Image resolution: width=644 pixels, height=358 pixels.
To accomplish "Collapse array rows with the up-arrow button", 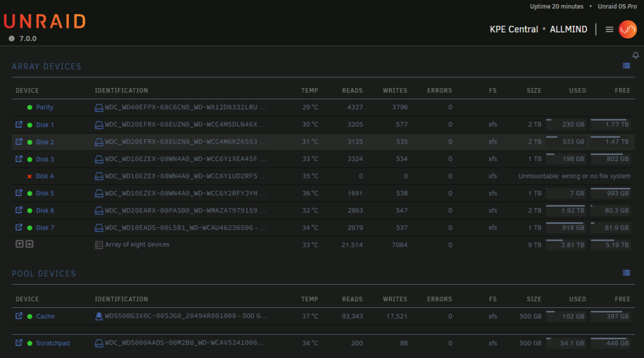I will pyautogui.click(x=30, y=244).
